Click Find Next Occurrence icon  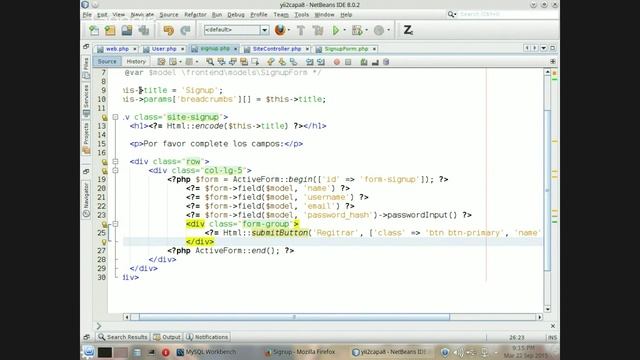coord(233,62)
